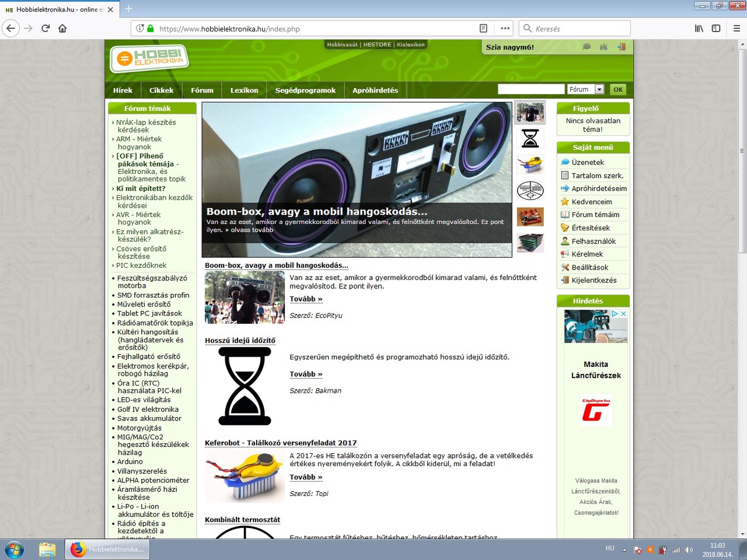Image resolution: width=747 pixels, height=560 pixels.
Task: Open the Lexikon menu
Action: 244,90
